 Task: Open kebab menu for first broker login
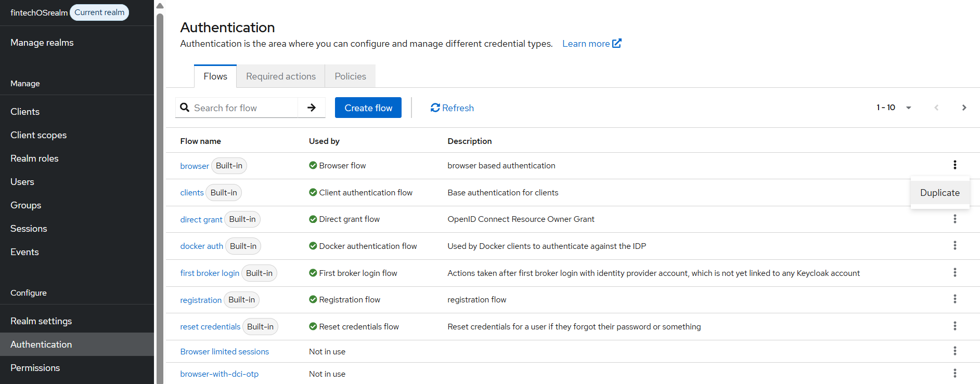pos(955,272)
